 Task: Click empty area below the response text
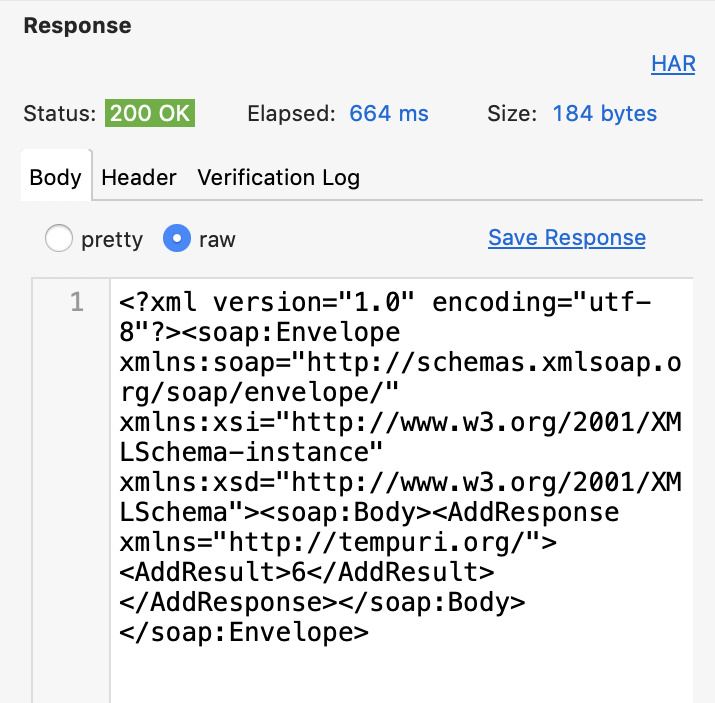(401, 675)
